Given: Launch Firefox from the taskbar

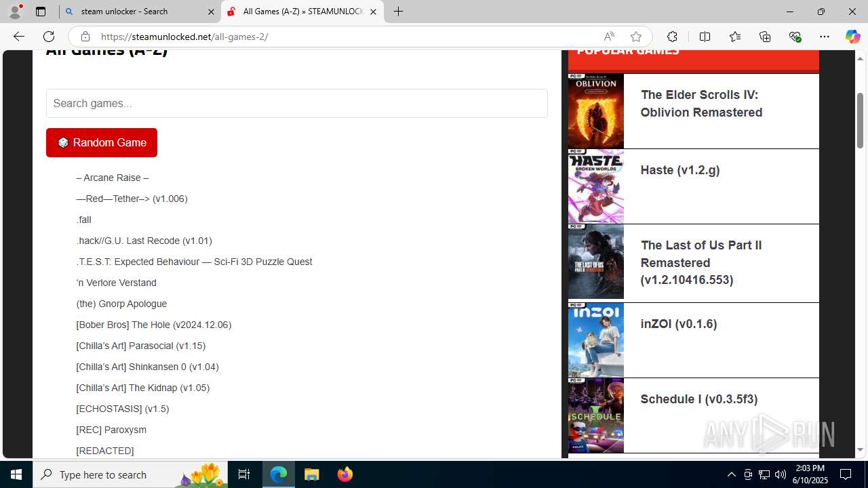Looking at the screenshot, I should 345,474.
